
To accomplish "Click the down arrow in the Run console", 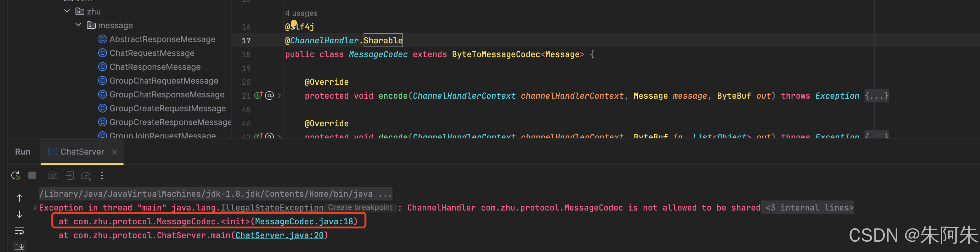I will (20, 214).
